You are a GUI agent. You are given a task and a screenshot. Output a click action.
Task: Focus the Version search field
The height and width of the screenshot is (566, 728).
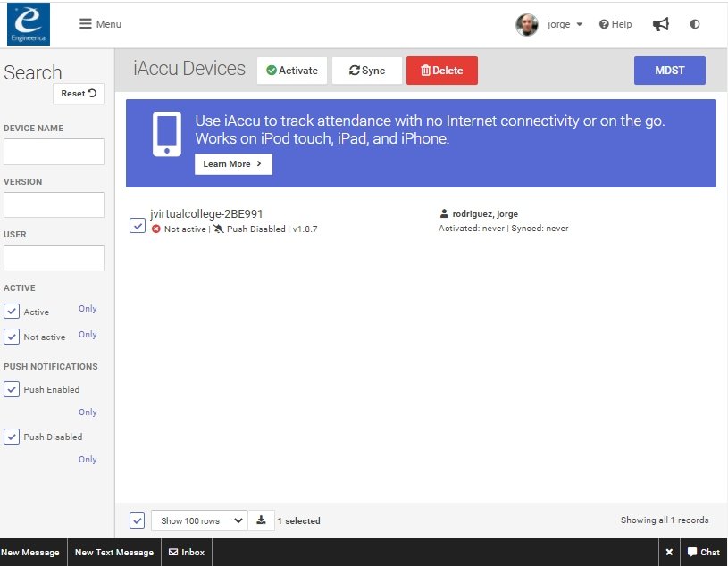[54, 204]
